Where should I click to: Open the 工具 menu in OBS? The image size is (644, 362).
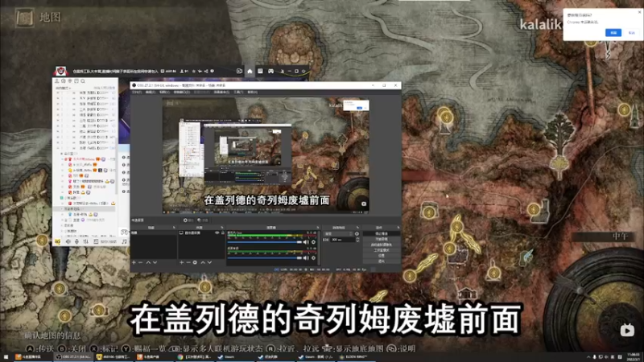[238, 93]
